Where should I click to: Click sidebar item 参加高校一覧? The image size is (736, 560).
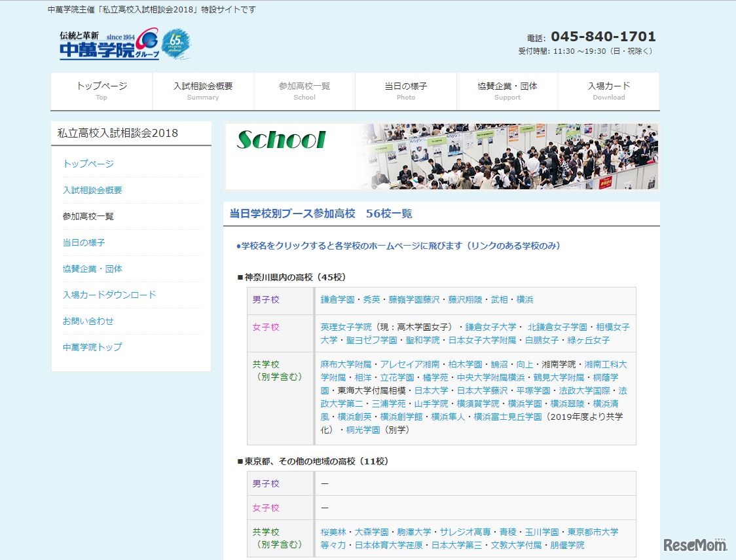coord(88,216)
